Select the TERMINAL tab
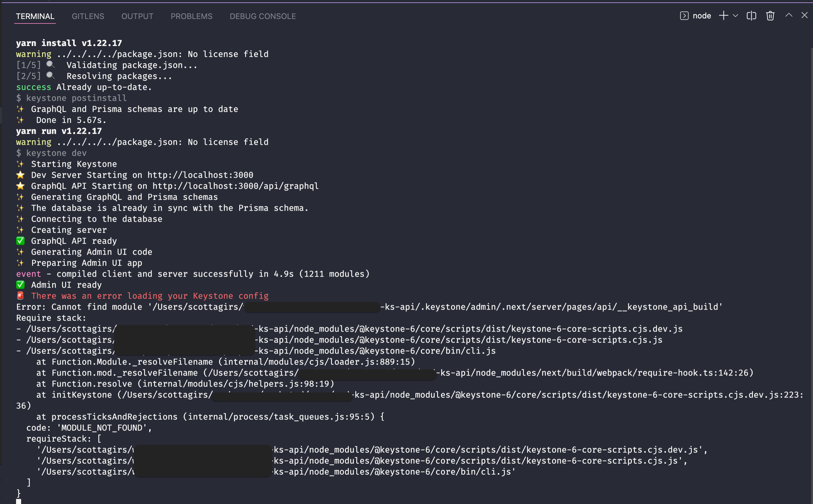Image resolution: width=813 pixels, height=504 pixels. [35, 16]
